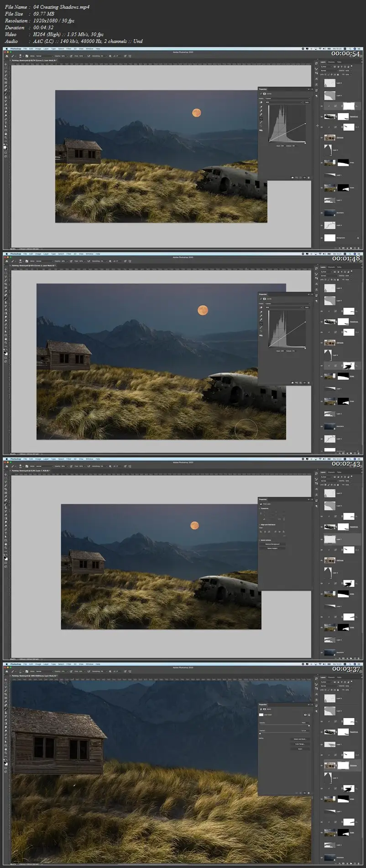Hide selected Curves layer eye in 00:00:54 Layers
The width and height of the screenshot is (366, 868).
tap(322, 106)
